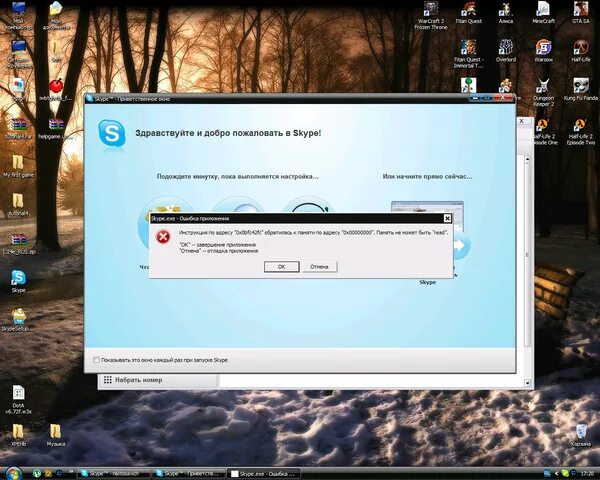Open Half-Life 2 Episode Two shortcut
The width and height of the screenshot is (600, 480).
tap(580, 131)
